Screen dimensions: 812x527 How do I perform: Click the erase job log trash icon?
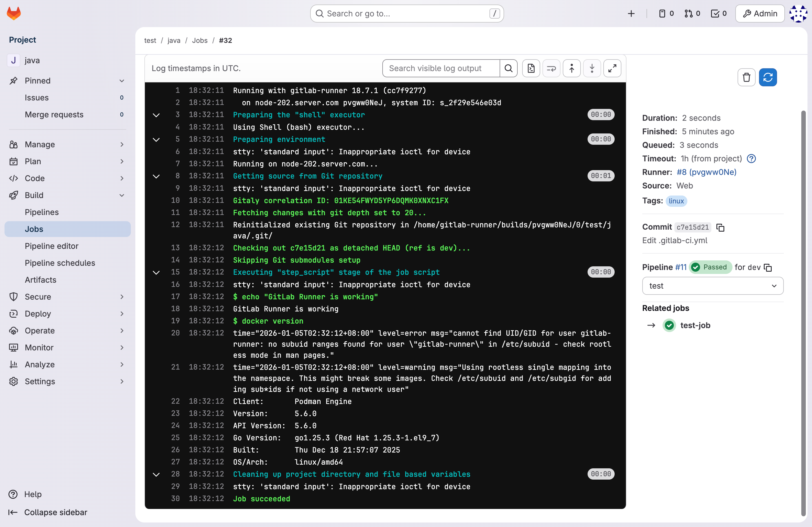pos(746,78)
